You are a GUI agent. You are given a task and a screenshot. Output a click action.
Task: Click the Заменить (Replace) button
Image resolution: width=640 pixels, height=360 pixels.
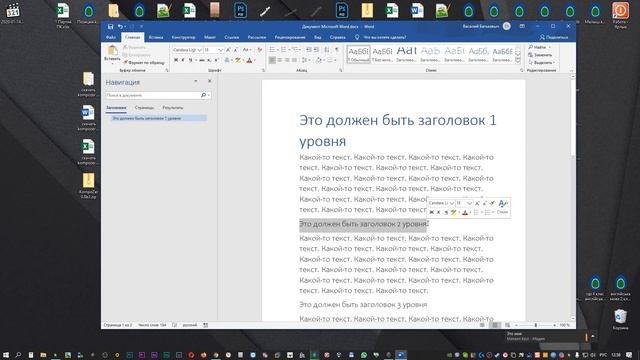pyautogui.click(x=540, y=55)
